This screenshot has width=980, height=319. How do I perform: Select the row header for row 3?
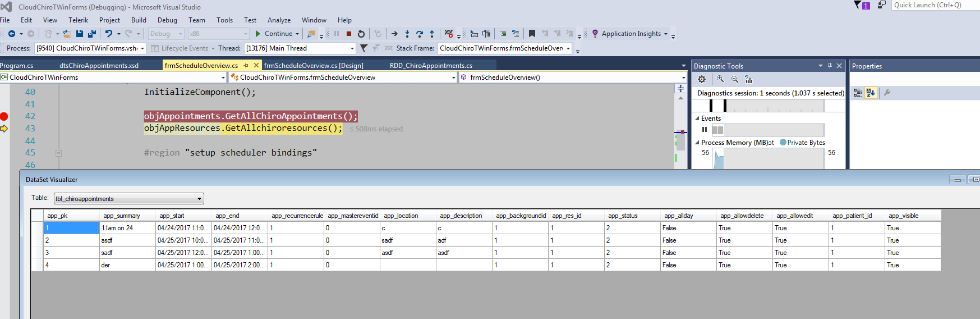click(37, 253)
